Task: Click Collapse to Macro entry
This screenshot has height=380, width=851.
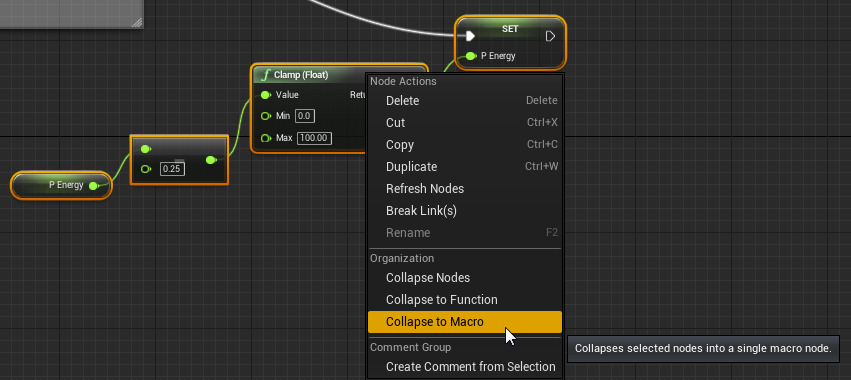Action: [x=465, y=322]
